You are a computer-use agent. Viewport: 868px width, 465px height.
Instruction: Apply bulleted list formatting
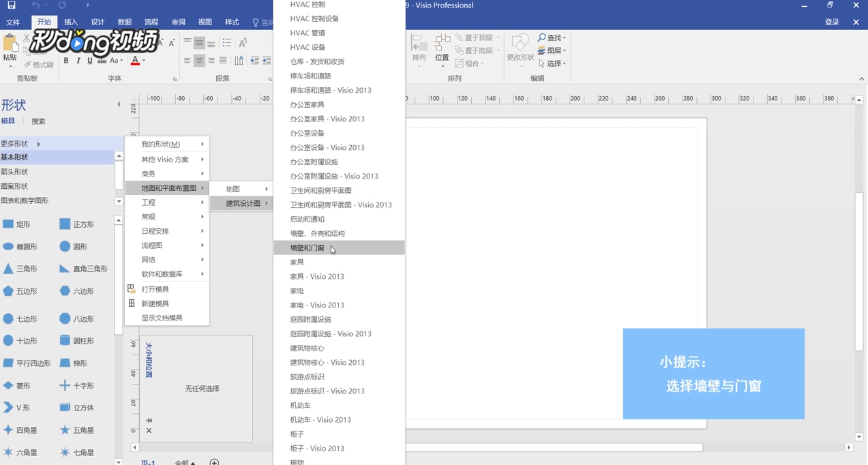point(226,43)
